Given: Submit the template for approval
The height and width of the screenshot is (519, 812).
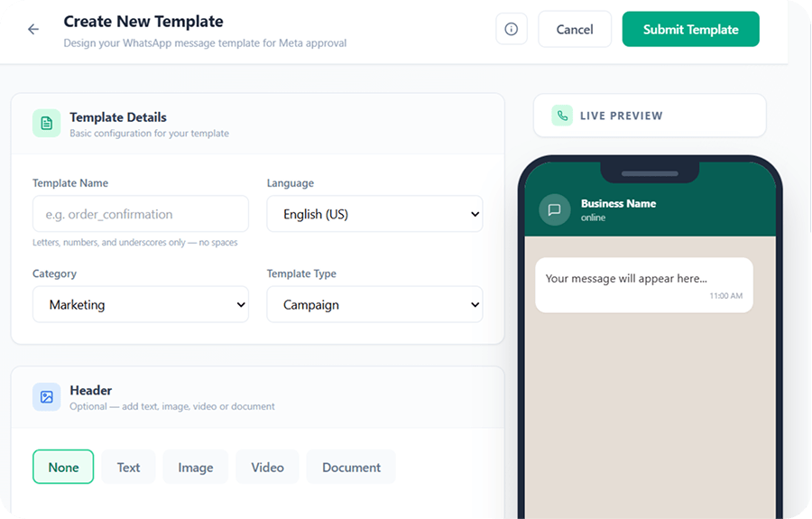Looking at the screenshot, I should pyautogui.click(x=691, y=30).
